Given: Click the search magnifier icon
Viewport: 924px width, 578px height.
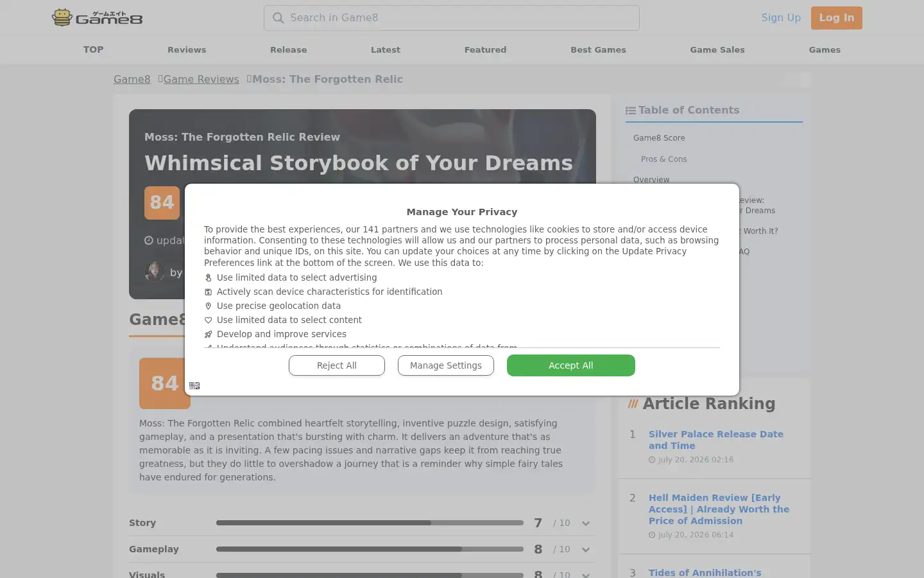Looking at the screenshot, I should point(278,18).
